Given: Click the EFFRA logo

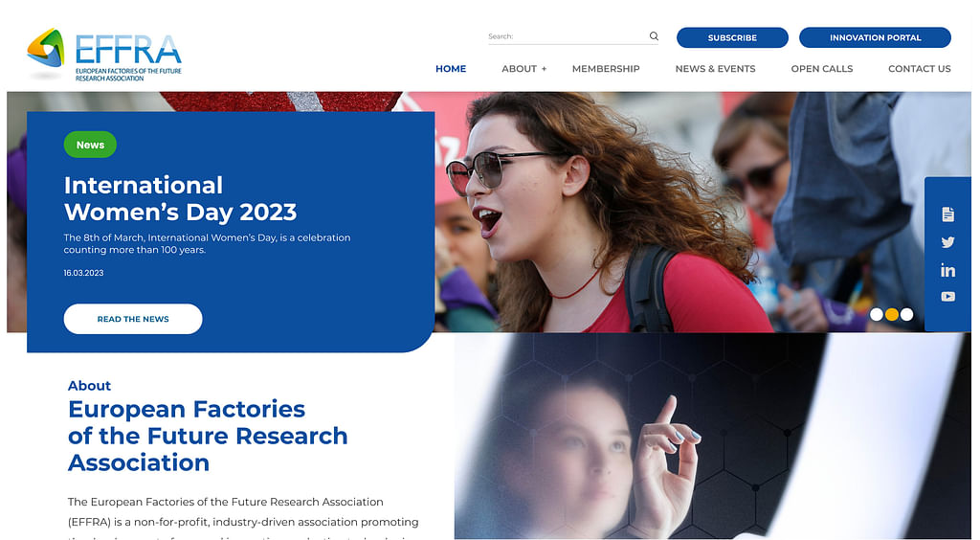Looking at the screenshot, I should point(103,55).
